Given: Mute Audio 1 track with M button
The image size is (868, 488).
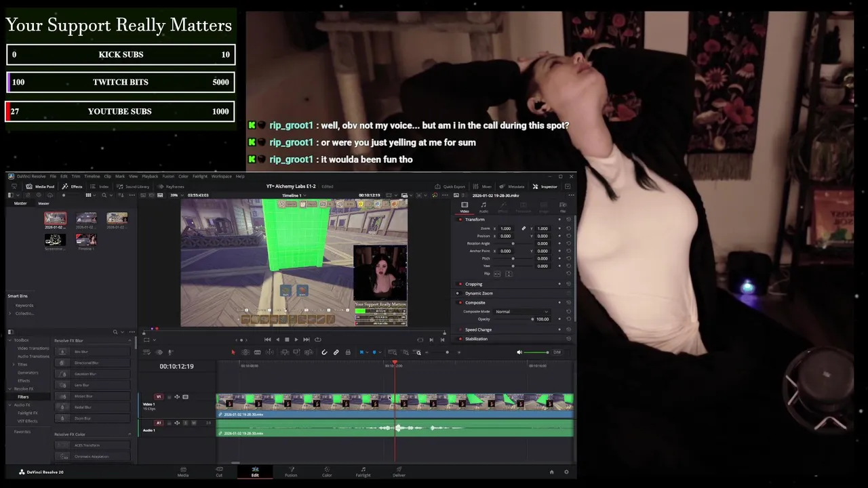Looking at the screenshot, I should coord(194,423).
